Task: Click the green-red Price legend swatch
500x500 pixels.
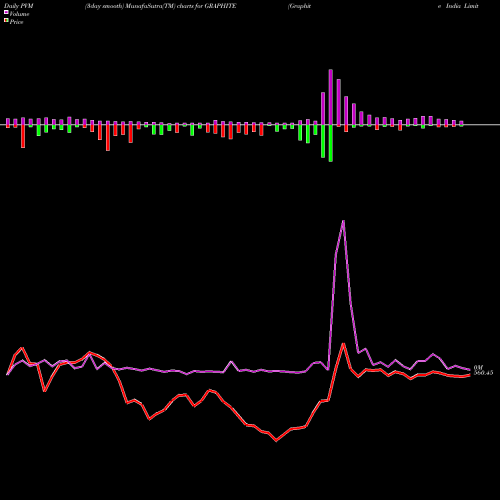Action: tap(6, 20)
